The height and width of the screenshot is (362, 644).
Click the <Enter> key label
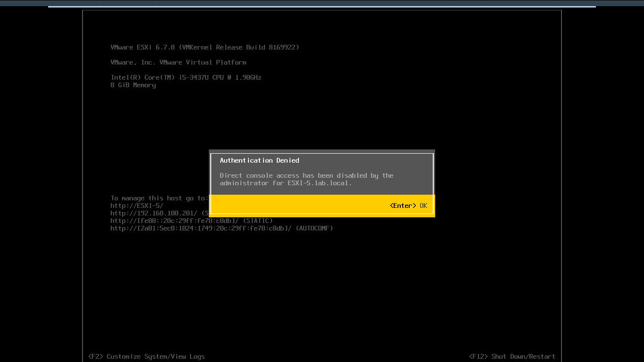(x=403, y=206)
